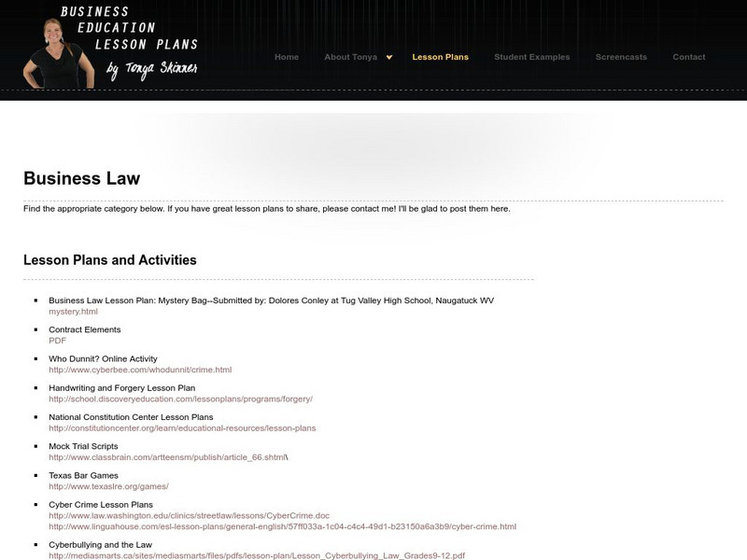Open the Contact page

(x=688, y=56)
